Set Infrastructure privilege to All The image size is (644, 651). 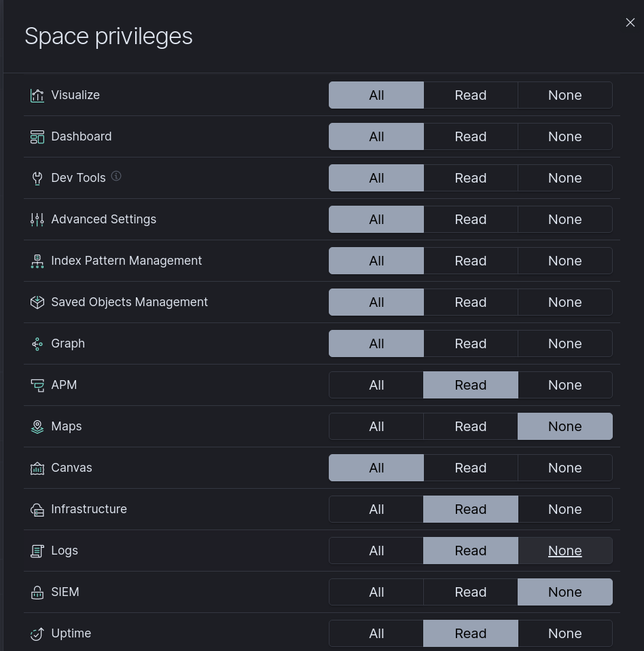376,509
